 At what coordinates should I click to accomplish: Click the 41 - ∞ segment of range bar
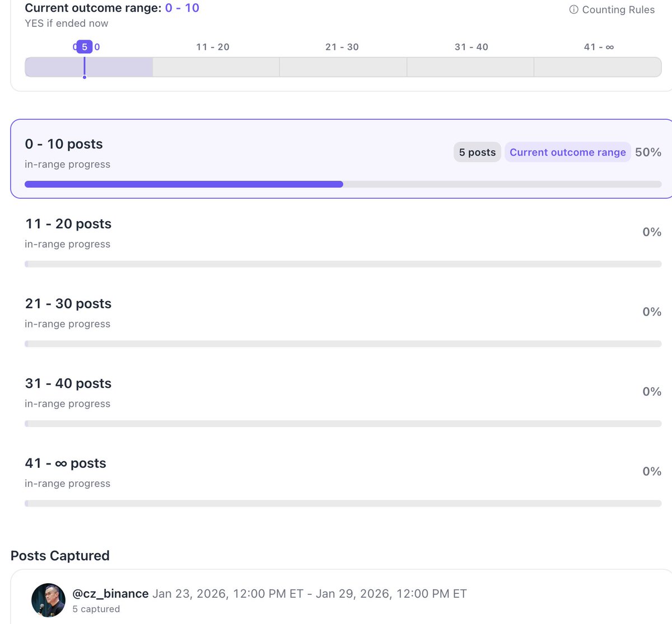597,67
